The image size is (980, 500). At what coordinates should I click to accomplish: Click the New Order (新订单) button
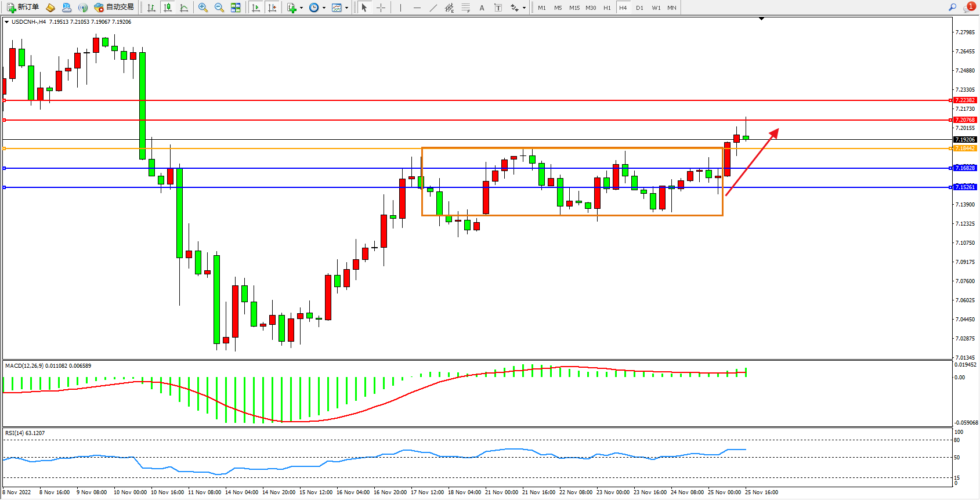tap(23, 8)
